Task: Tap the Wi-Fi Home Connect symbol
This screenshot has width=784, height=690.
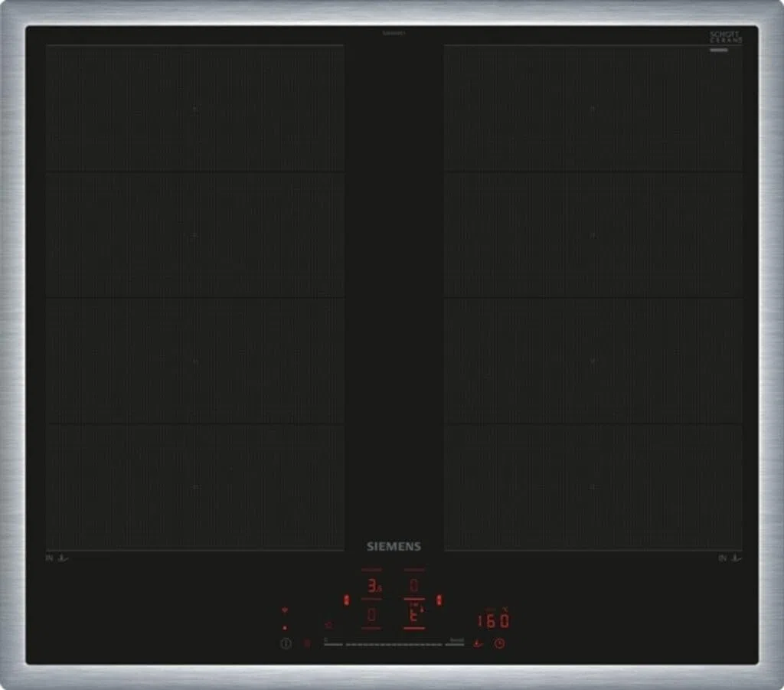Action: coord(285,610)
